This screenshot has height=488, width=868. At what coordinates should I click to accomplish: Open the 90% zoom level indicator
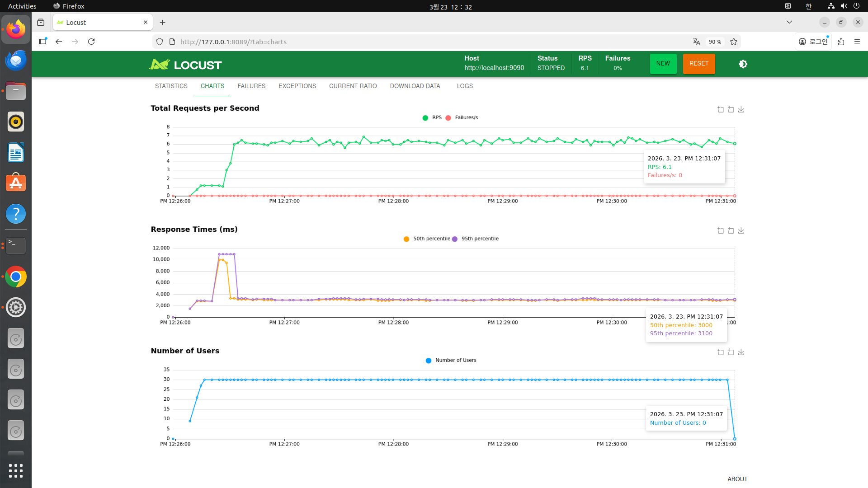[715, 42]
